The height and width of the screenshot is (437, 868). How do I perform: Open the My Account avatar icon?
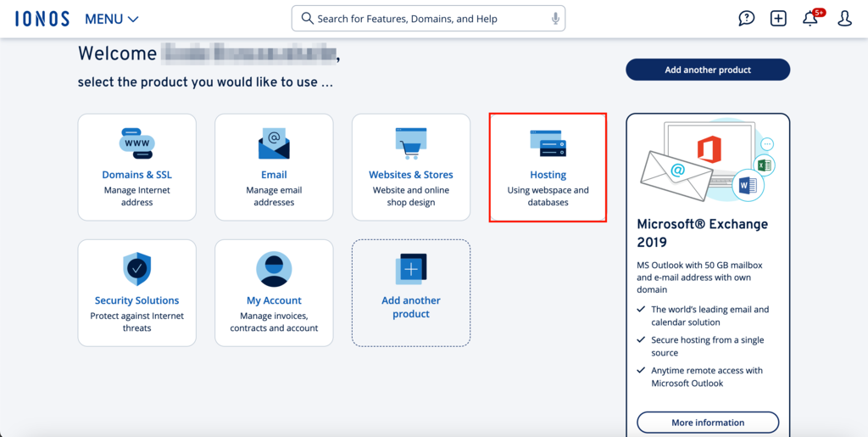click(x=274, y=269)
